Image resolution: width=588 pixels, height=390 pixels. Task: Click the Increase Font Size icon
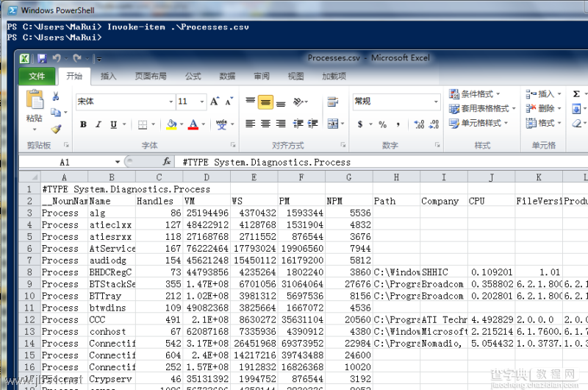tap(215, 102)
